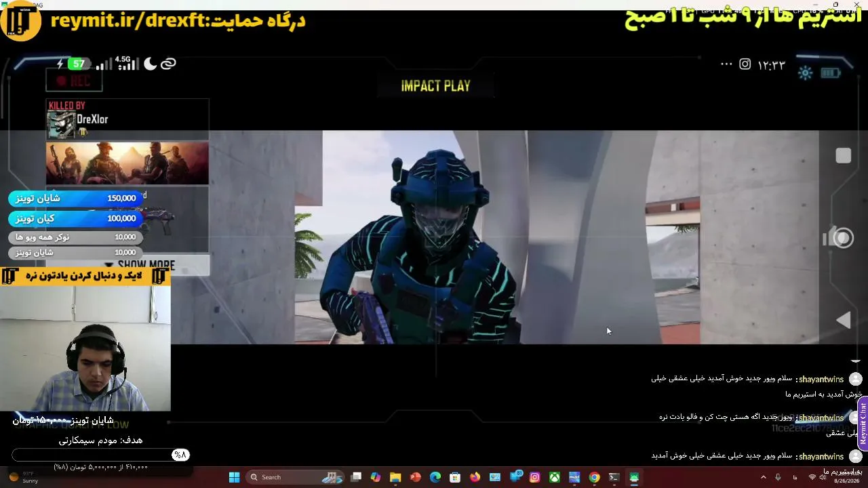Click the green battery 57 indicator
Viewport: 868px width, 488px height.
pos(79,64)
